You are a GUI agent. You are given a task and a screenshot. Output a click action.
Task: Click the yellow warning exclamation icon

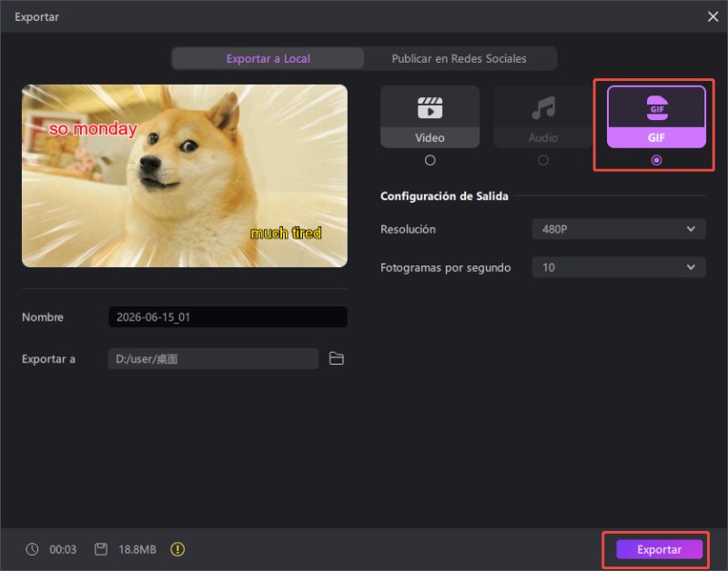click(x=177, y=549)
